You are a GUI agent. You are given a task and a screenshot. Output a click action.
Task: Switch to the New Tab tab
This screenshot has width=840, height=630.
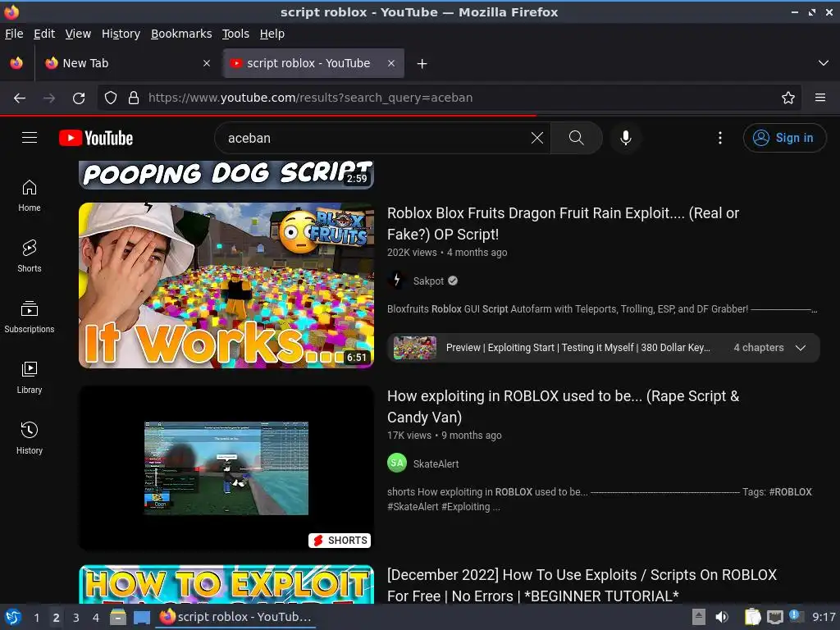coord(127,63)
